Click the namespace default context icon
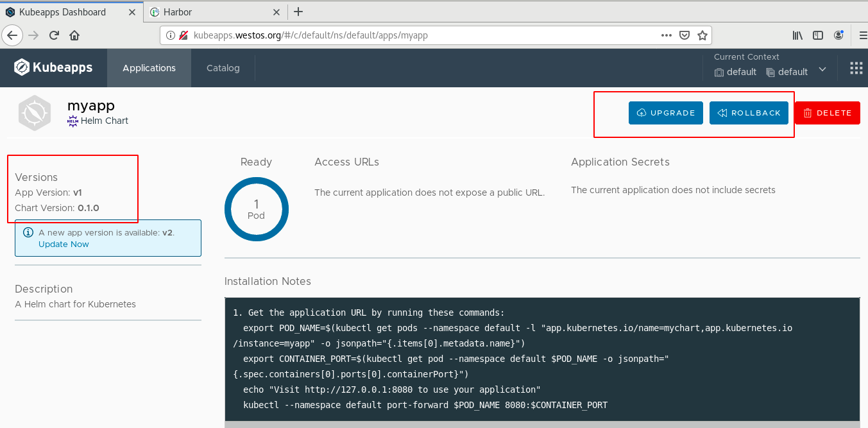Image resolution: width=868 pixels, height=428 pixels. tap(770, 73)
